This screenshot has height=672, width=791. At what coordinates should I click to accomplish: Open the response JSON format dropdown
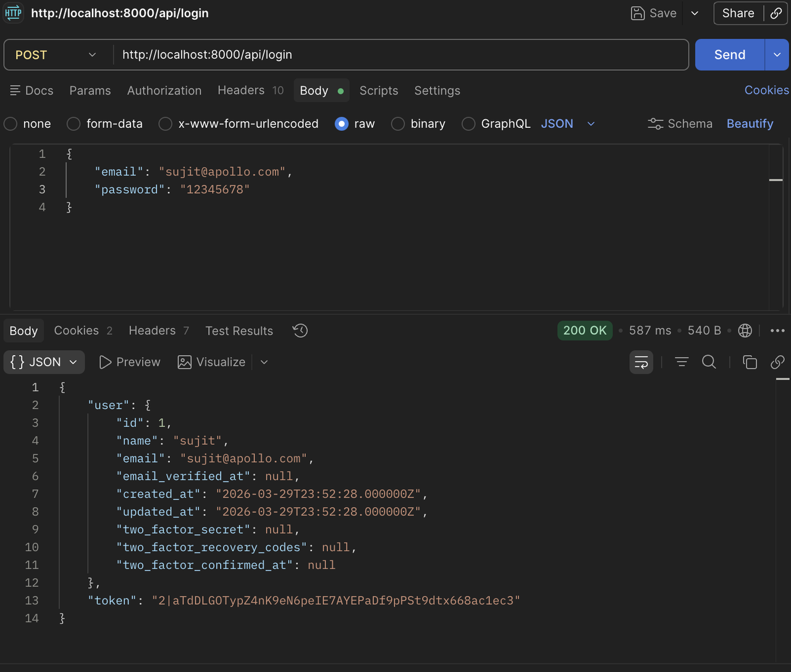pyautogui.click(x=44, y=362)
